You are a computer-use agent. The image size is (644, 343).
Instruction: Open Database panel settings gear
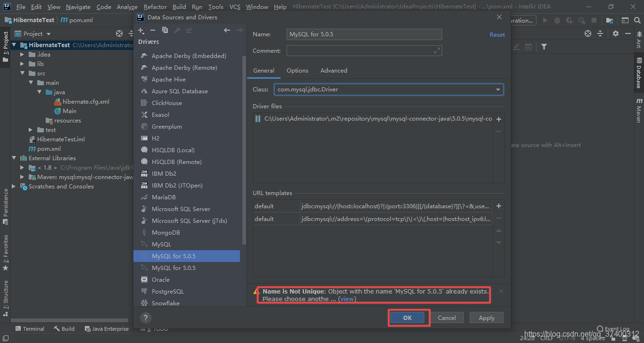[616, 33]
